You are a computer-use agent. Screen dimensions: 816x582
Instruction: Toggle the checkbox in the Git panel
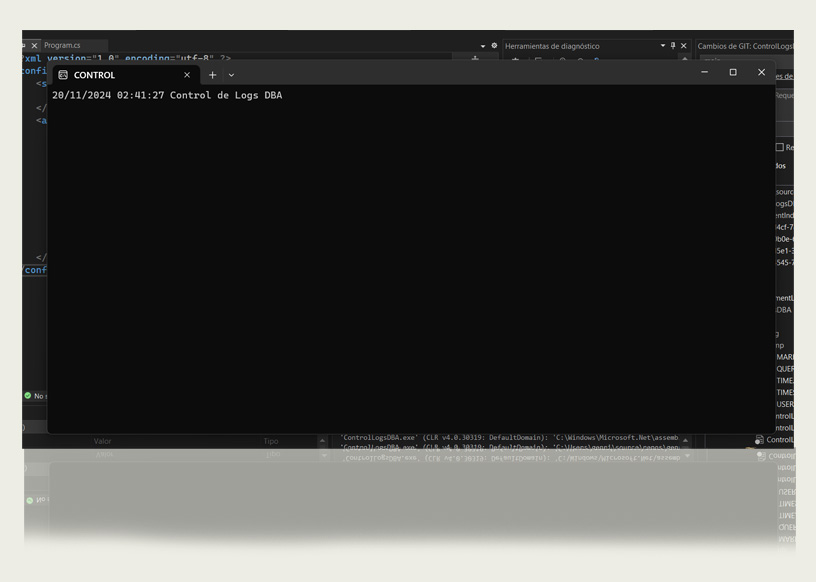pos(780,147)
